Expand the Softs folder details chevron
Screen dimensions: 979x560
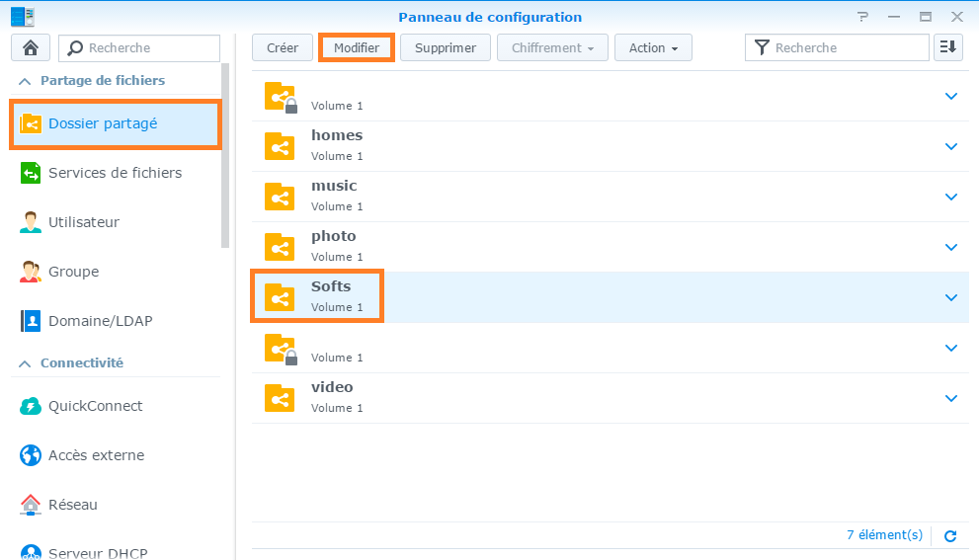click(x=951, y=297)
